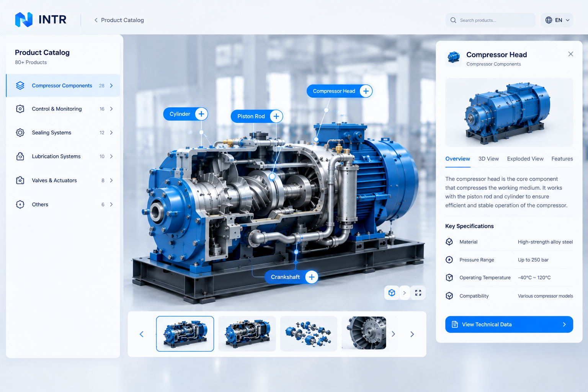The image size is (588, 392).
Task: Switch to the 3D View tab
Action: (x=488, y=159)
